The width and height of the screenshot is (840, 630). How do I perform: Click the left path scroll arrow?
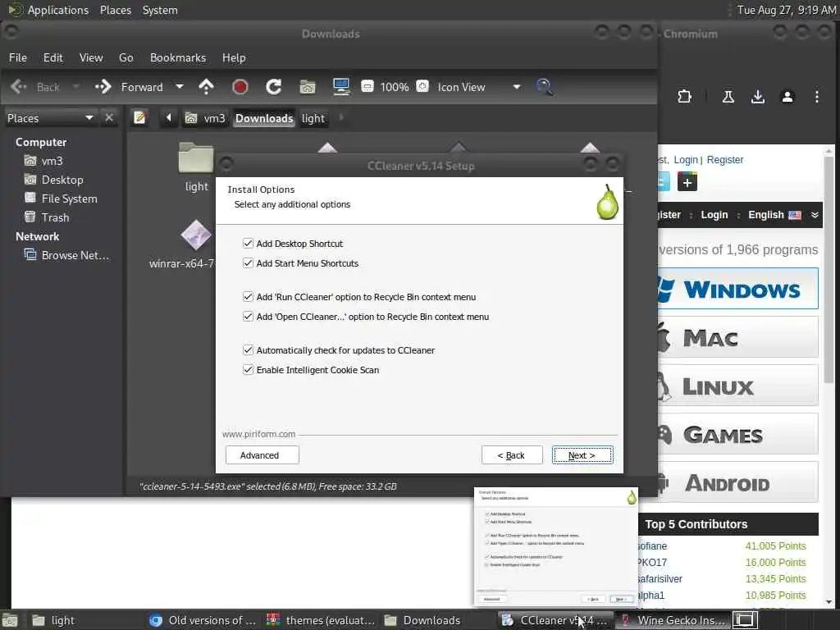click(x=169, y=117)
